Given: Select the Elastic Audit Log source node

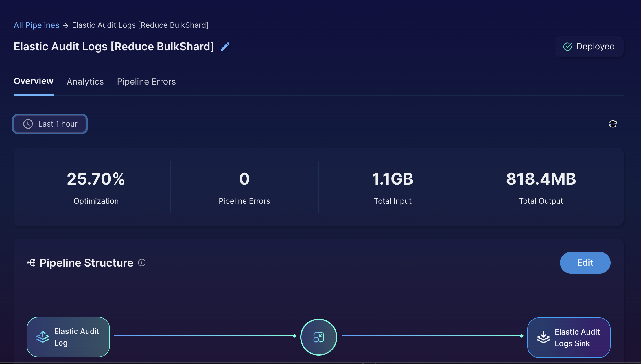Looking at the screenshot, I should [x=68, y=337].
